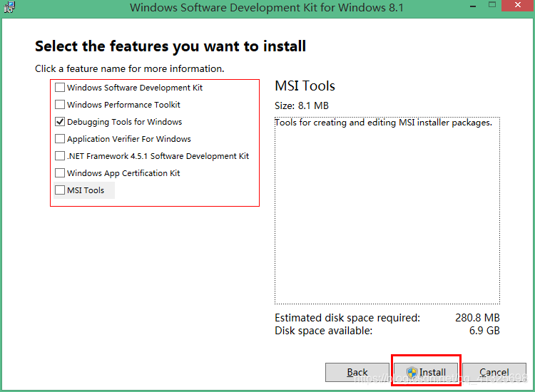Tick the MSI Tools checkbox

pos(60,190)
